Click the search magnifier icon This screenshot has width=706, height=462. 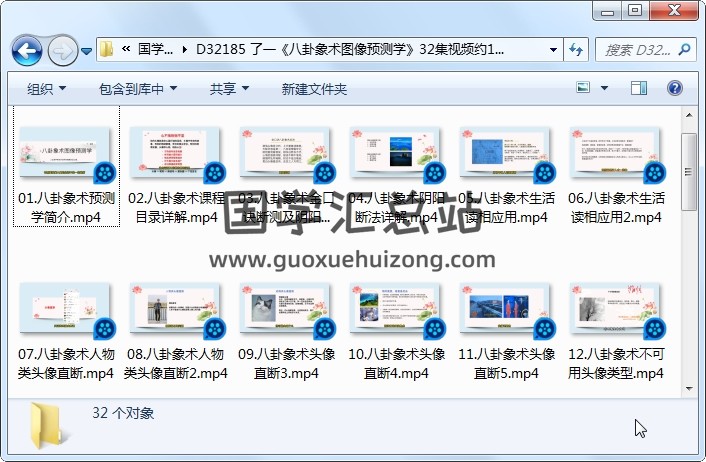[x=685, y=49]
